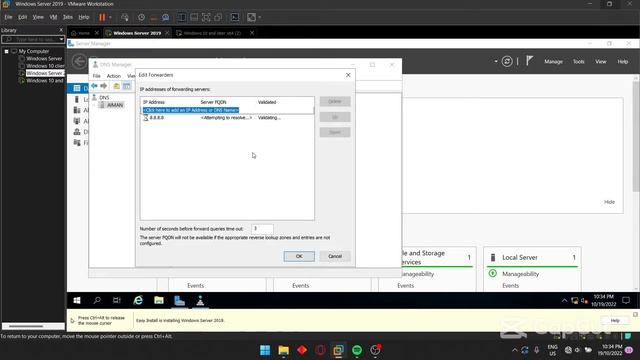The image size is (640, 360).
Task: Open Server Manager Help menu
Action: tap(622, 62)
